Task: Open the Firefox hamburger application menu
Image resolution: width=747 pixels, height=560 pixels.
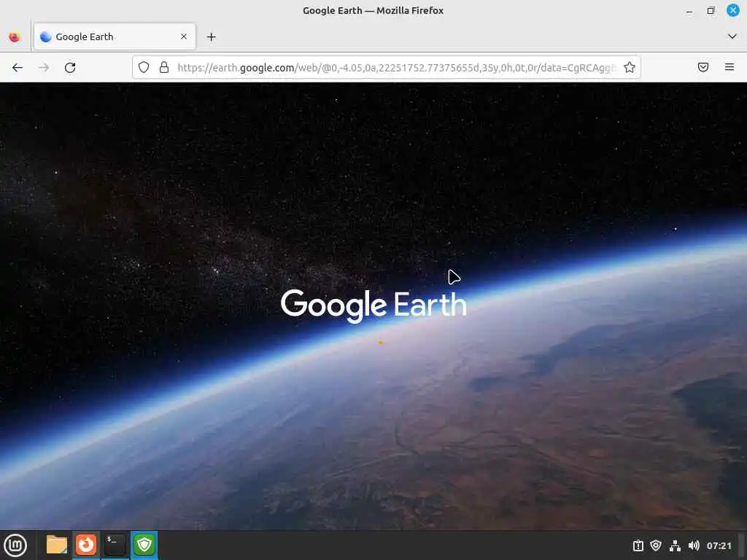Action: pyautogui.click(x=729, y=67)
